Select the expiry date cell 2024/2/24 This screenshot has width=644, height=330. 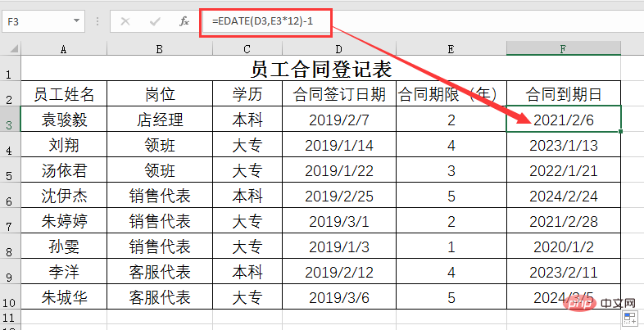click(x=564, y=196)
